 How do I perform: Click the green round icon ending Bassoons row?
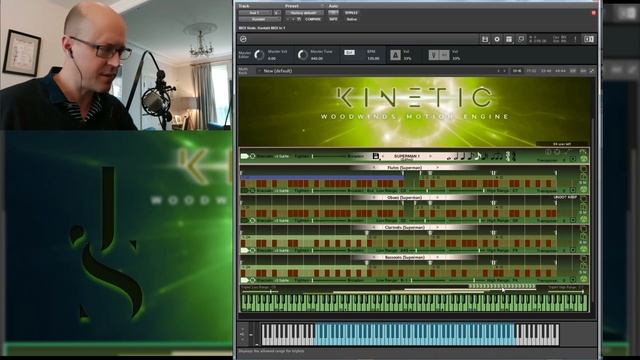coord(584,279)
